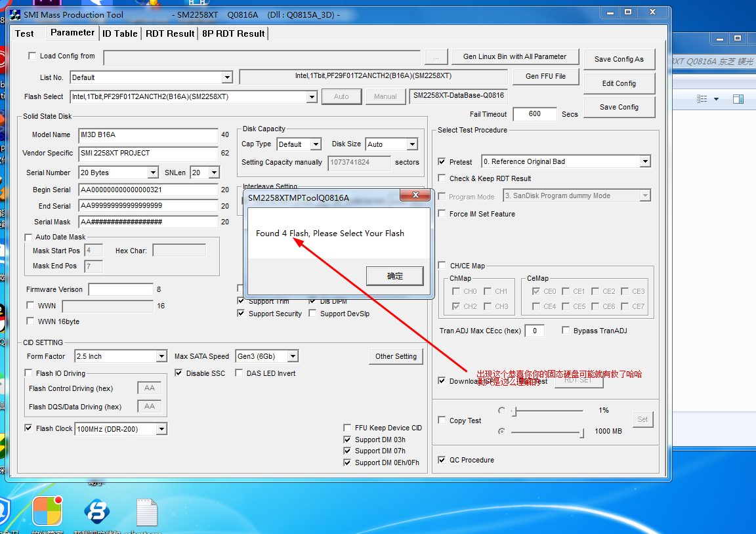
Task: Toggle the CH/CE Map checkbox
Action: [x=442, y=265]
